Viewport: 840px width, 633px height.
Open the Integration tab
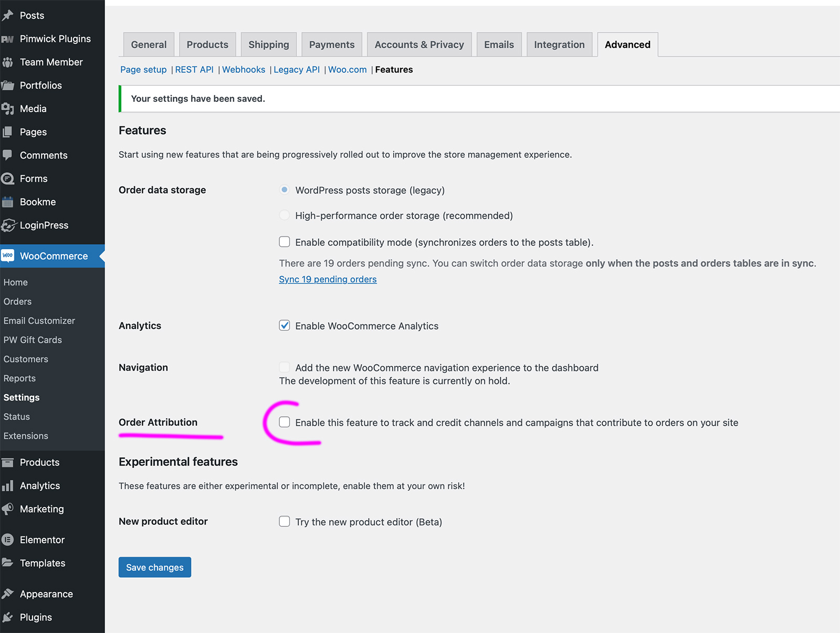coord(559,45)
